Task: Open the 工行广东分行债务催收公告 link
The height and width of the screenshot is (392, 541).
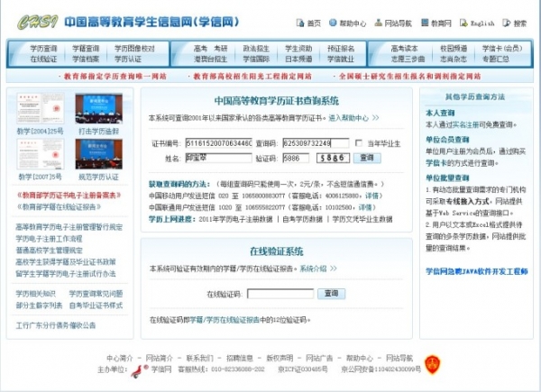Action: (x=56, y=325)
